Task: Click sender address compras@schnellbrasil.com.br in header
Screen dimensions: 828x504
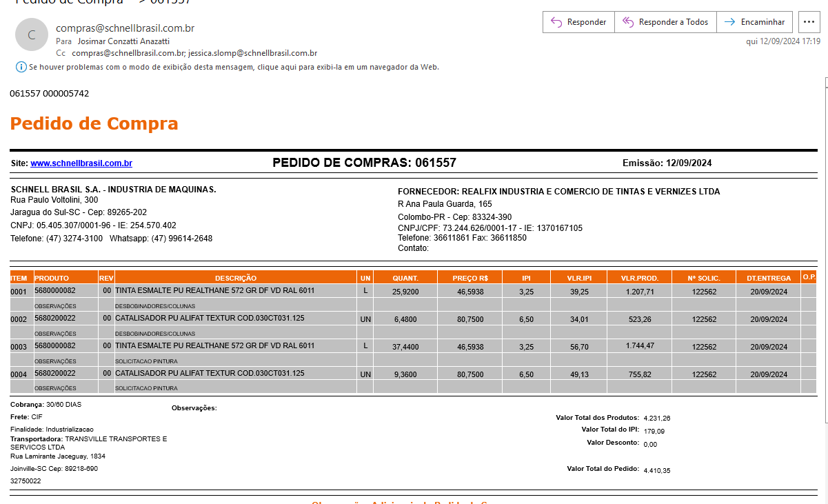Action: coord(125,28)
